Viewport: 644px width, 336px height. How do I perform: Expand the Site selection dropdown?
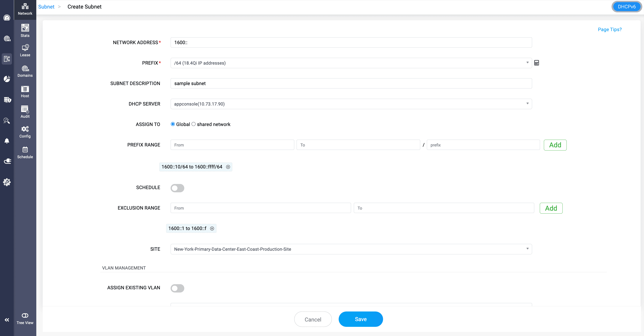tap(351, 249)
